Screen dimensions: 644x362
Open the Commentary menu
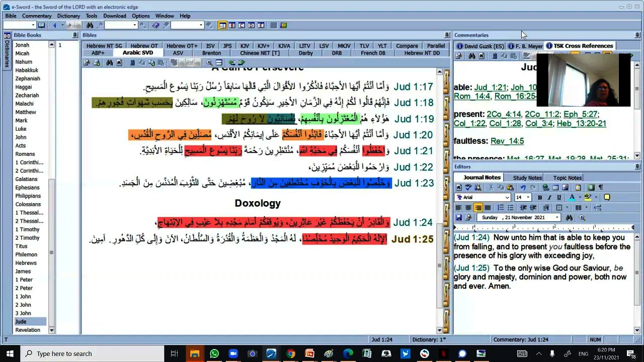pyautogui.click(x=37, y=16)
